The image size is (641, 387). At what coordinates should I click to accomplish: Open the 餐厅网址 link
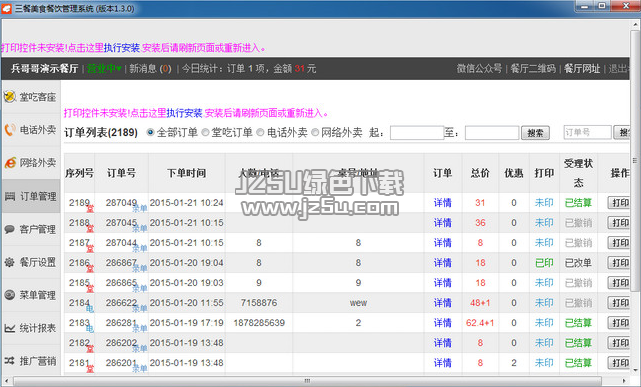[x=582, y=69]
